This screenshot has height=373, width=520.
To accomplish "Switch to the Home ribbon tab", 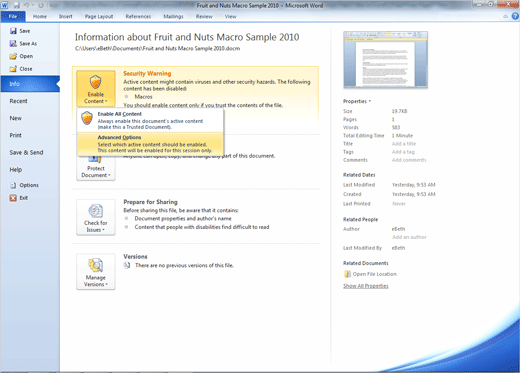I will 40,16.
